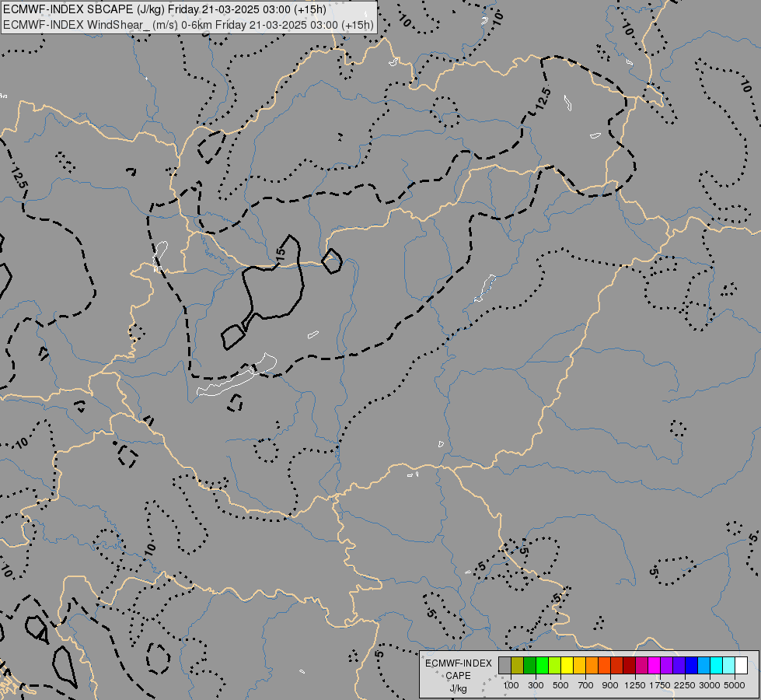The width and height of the screenshot is (761, 700).
Task: Click the 1250 value on legend scale
Action: click(x=635, y=685)
